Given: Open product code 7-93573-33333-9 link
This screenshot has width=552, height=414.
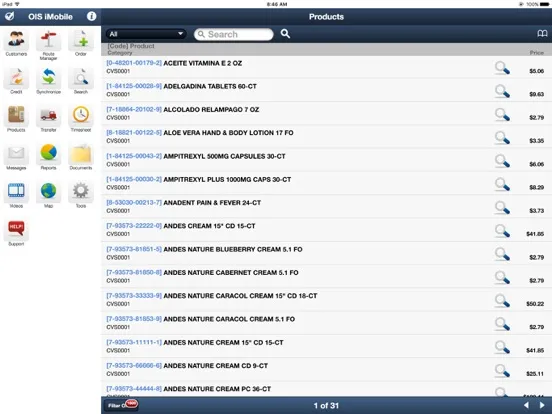Looking at the screenshot, I should tap(134, 296).
